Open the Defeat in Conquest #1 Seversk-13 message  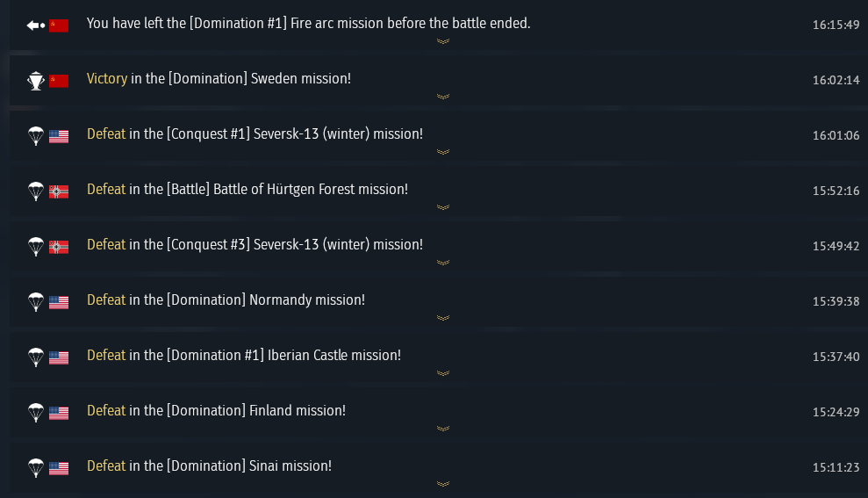pyautogui.click(x=255, y=134)
